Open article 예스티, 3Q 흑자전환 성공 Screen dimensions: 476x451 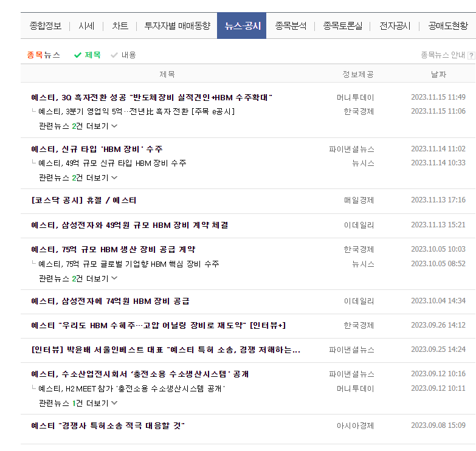pyautogui.click(x=151, y=97)
